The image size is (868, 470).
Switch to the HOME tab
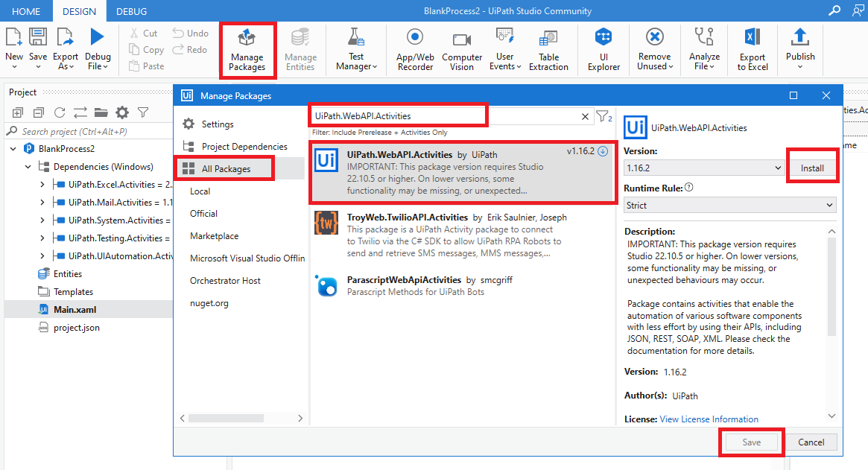click(x=26, y=11)
